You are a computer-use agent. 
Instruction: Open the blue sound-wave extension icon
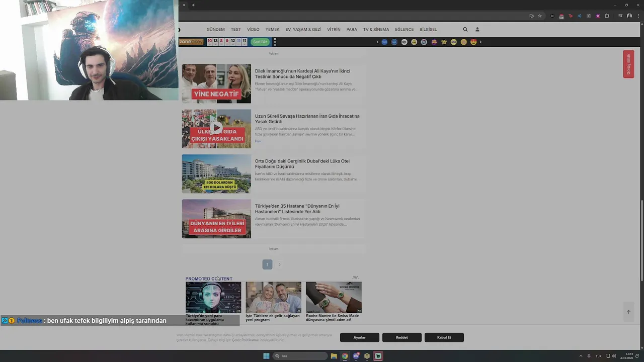(x=580, y=16)
